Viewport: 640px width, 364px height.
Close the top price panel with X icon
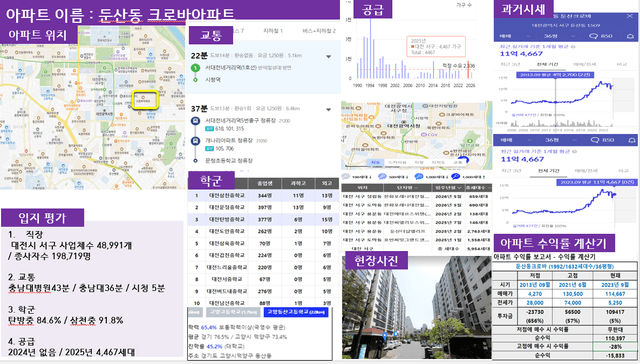630,16
